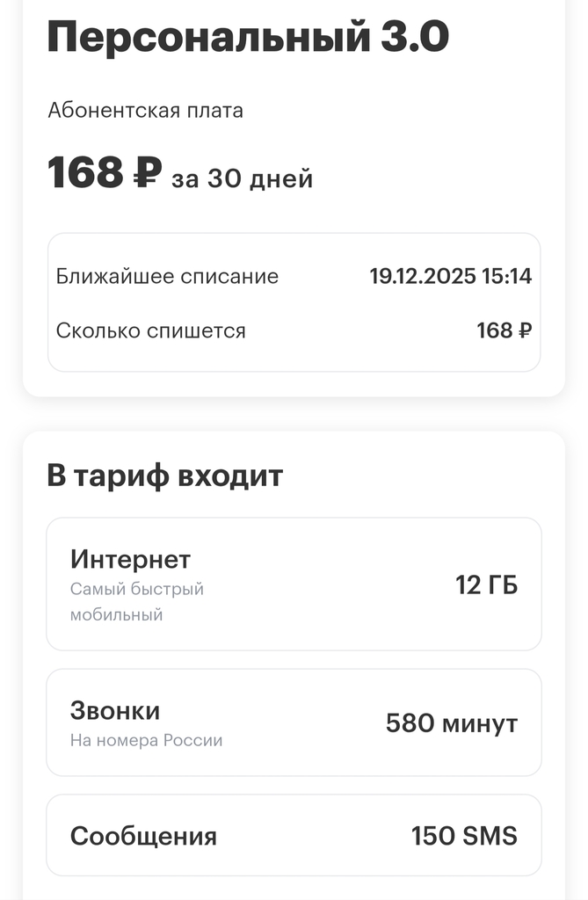Click the Сколько спишется row label

(x=151, y=330)
